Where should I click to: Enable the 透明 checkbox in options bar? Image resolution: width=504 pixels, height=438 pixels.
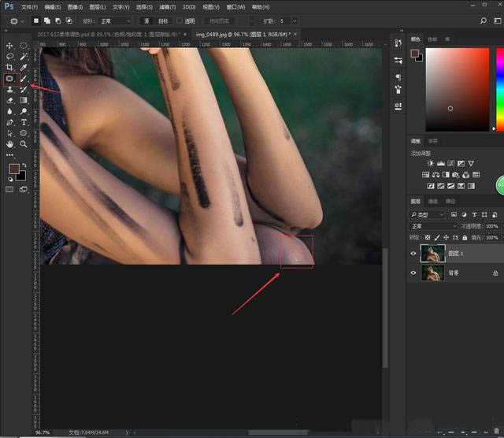point(180,20)
